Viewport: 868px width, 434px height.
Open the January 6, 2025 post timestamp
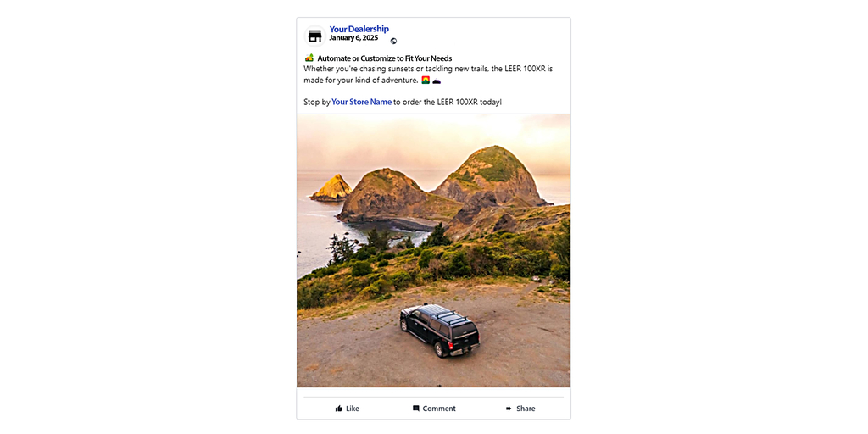click(x=353, y=38)
